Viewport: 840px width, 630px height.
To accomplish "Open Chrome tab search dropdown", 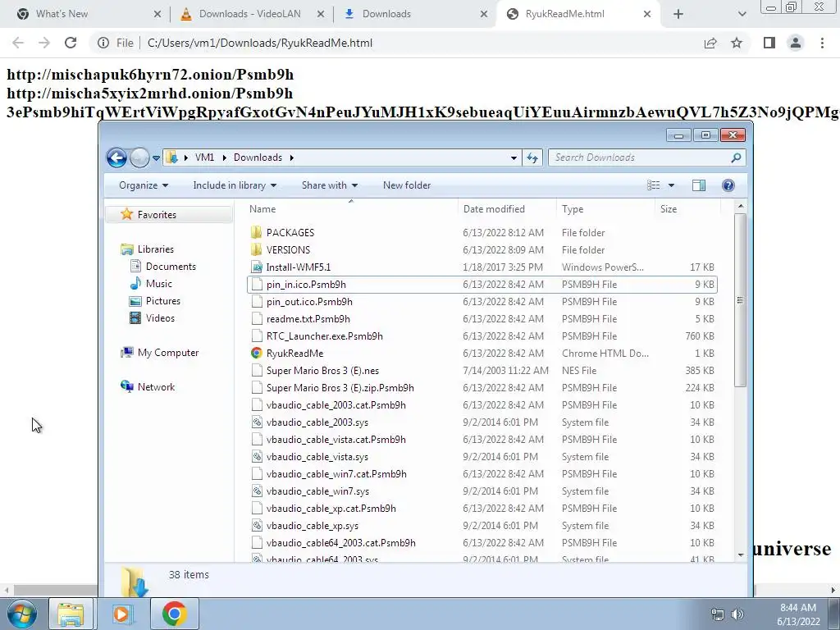I will [742, 14].
